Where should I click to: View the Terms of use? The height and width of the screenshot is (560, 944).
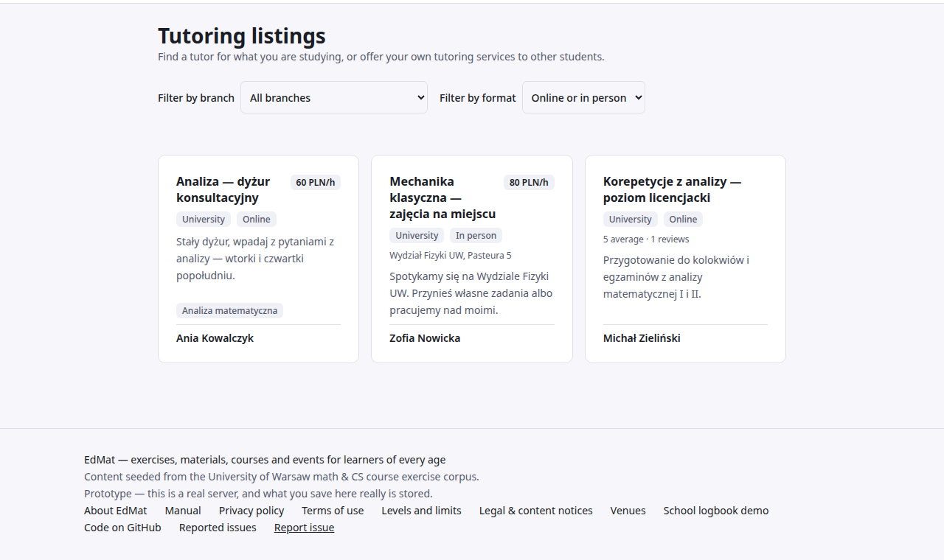(x=333, y=511)
